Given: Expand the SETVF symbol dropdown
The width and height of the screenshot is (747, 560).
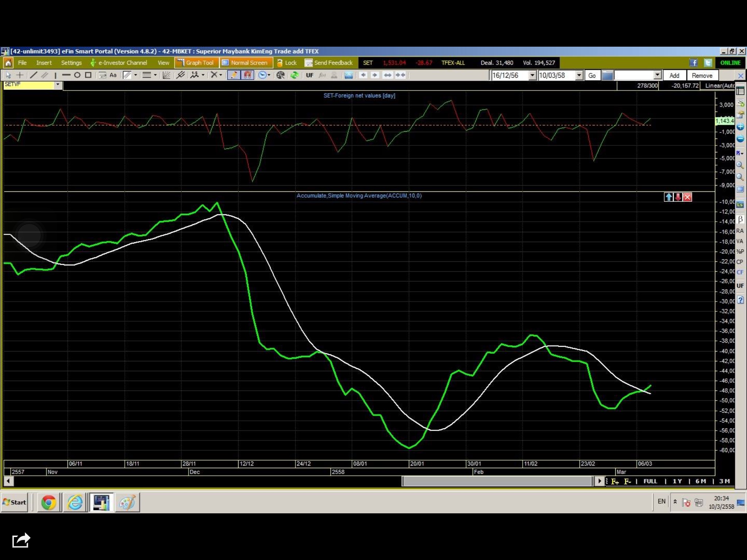Looking at the screenshot, I should click(58, 85).
